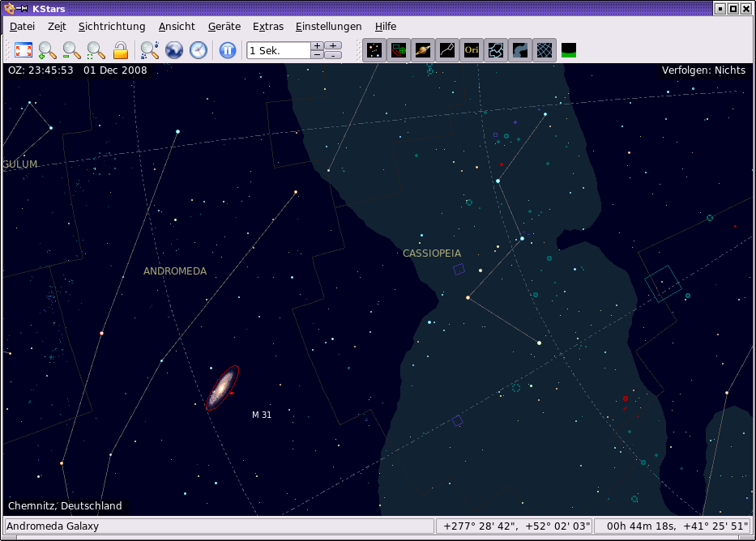Click the padlock tracking icon

click(121, 50)
